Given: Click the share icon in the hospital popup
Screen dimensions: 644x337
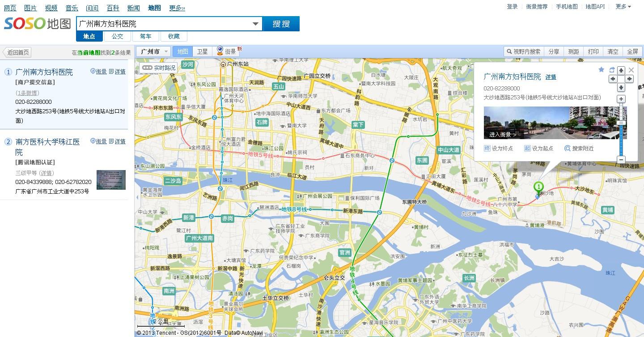Looking at the screenshot, I should (x=612, y=70).
